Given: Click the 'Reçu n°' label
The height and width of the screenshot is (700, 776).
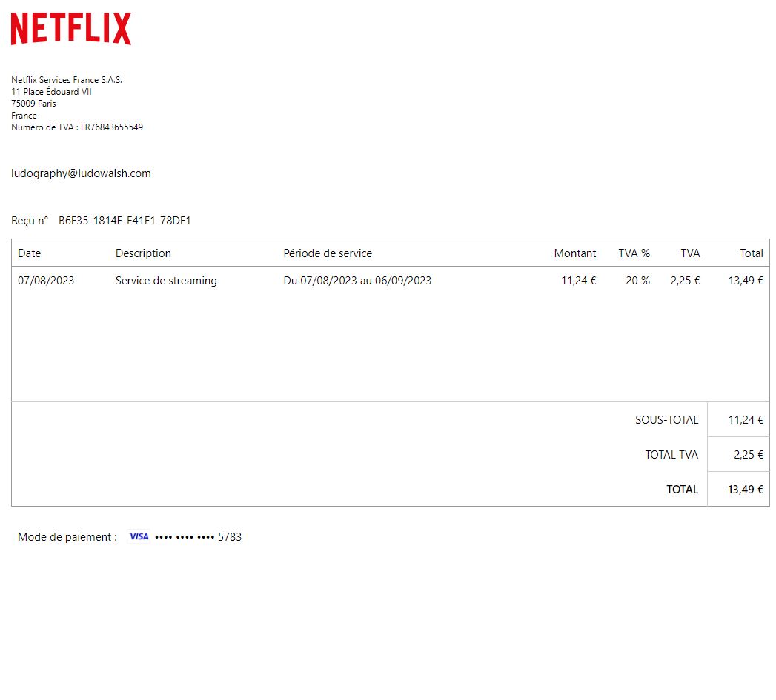Looking at the screenshot, I should pyautogui.click(x=30, y=221).
